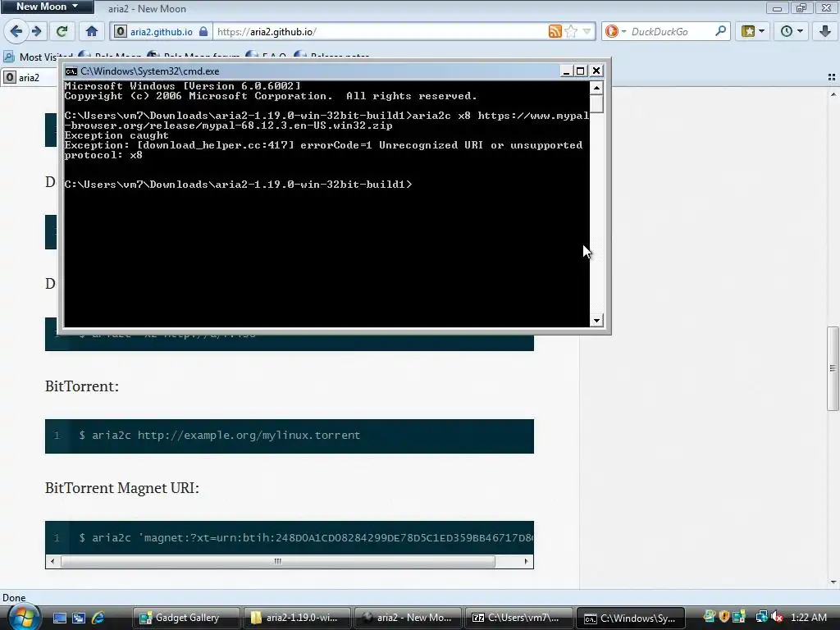
Task: Open the Most Visited bookmarks folder
Action: [38, 57]
